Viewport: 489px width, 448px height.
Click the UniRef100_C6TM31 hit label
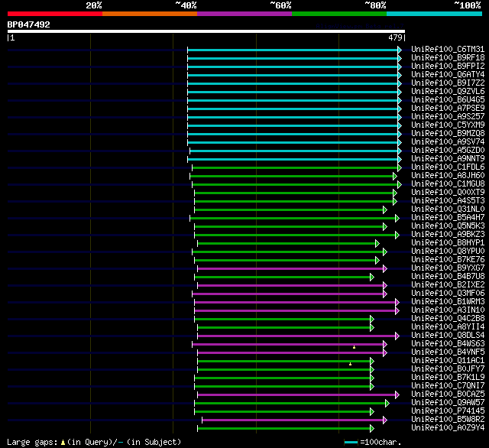448,49
